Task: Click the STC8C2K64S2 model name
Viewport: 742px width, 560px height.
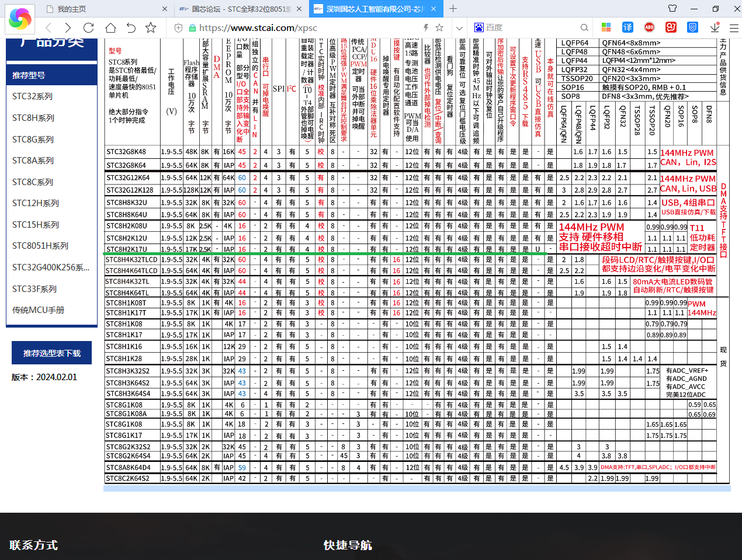Action: (x=127, y=478)
